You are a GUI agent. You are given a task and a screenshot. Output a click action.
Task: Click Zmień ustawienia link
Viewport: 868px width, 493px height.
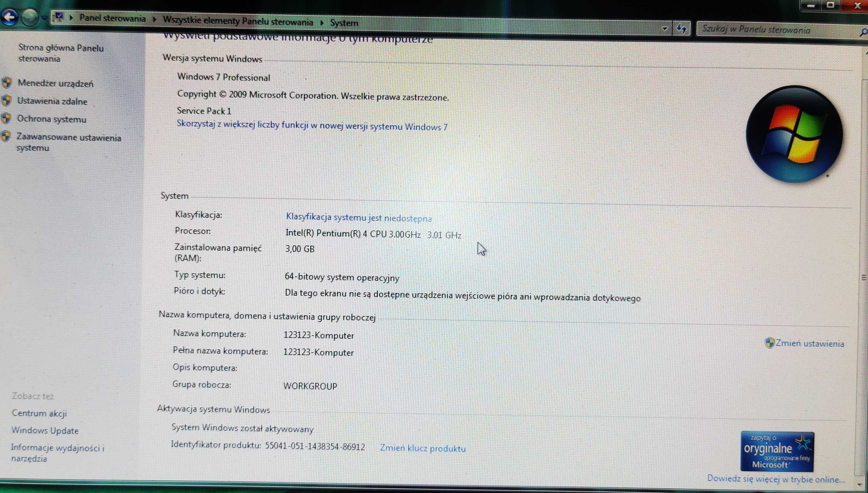(810, 343)
